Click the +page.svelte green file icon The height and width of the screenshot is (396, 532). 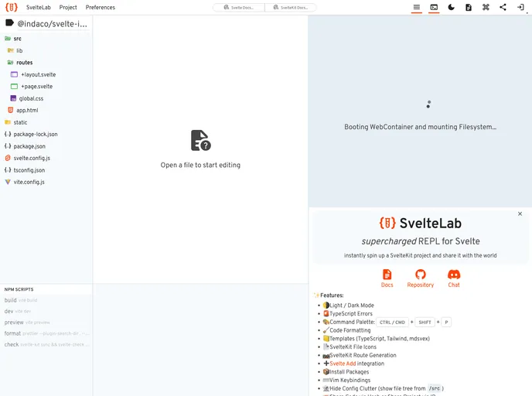tap(14, 86)
